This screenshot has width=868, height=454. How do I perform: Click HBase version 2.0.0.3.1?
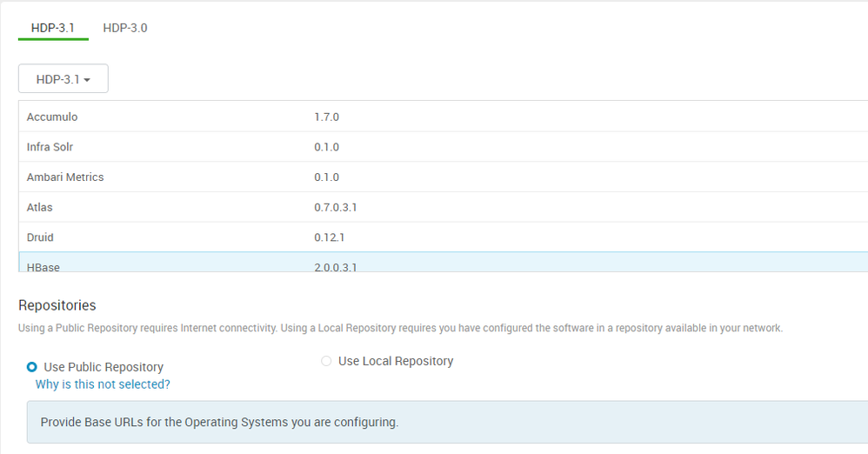coord(336,267)
